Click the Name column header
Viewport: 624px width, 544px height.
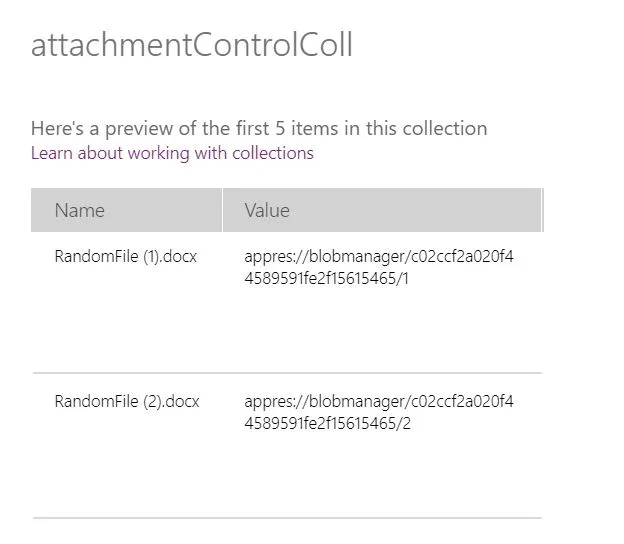[x=80, y=210]
